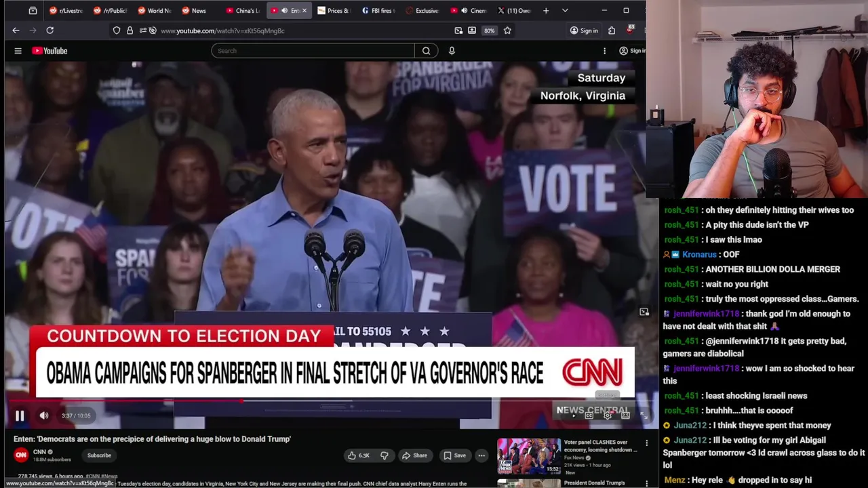Open the CNN channel name link
Image resolution: width=868 pixels, height=488 pixels.
click(39, 452)
